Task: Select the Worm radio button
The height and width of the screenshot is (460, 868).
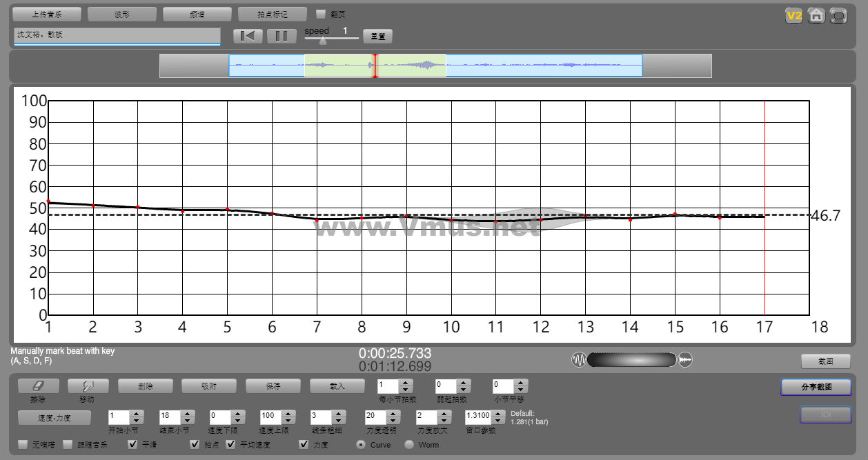Action: [x=409, y=445]
